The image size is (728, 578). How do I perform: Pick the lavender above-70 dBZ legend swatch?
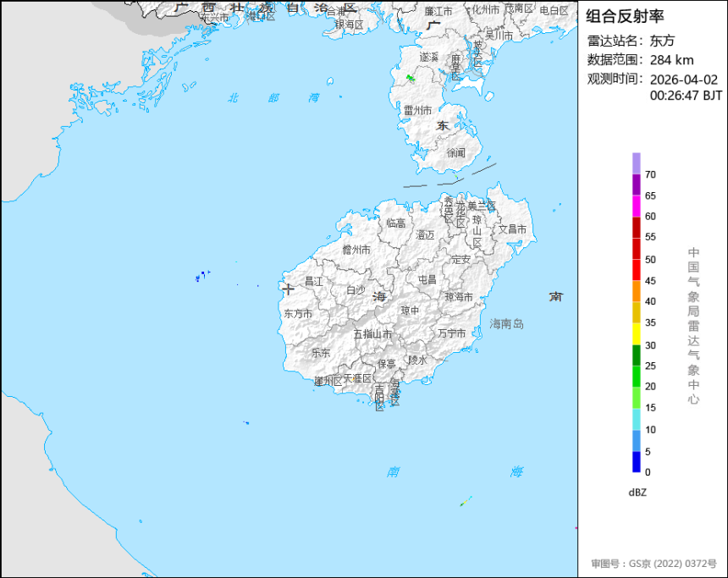(636, 163)
